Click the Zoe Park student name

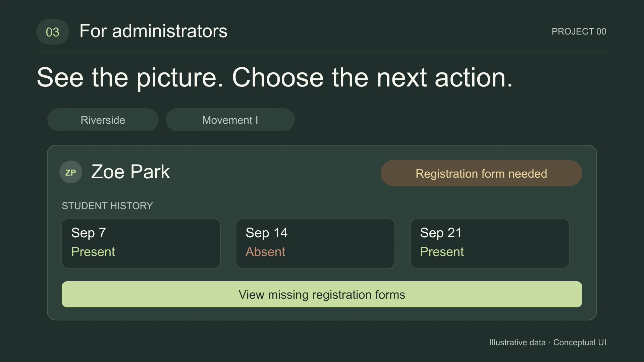point(130,172)
